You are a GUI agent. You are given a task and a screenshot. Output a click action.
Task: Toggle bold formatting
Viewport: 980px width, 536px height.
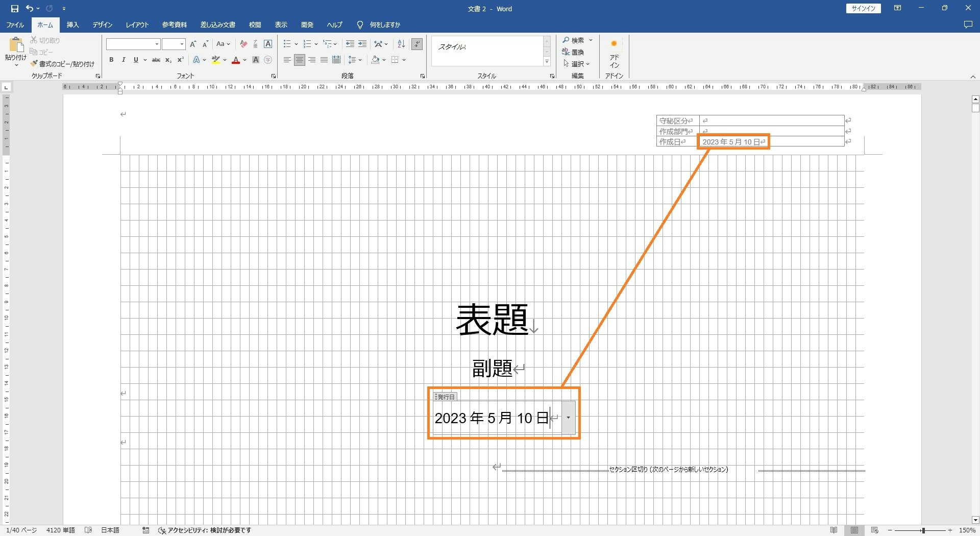[111, 60]
